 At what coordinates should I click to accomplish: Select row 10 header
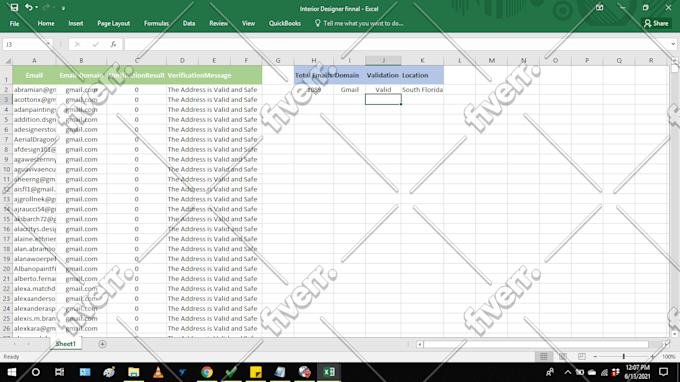point(6,169)
